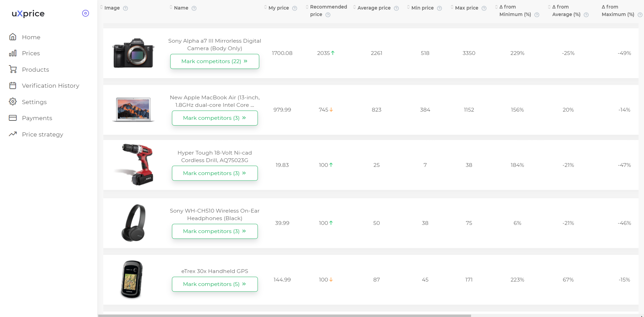The image size is (644, 317).
Task: Sort table by Name column arrows
Action: click(x=171, y=7)
